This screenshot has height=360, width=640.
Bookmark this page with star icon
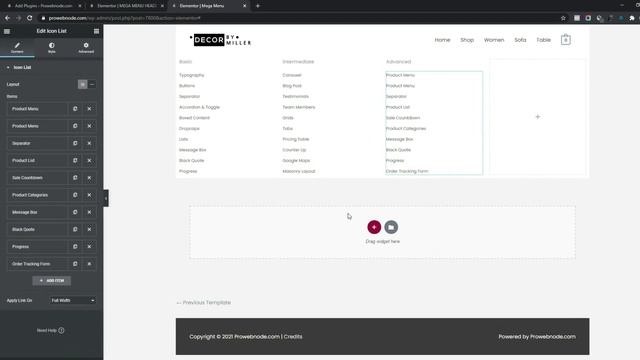(563, 18)
